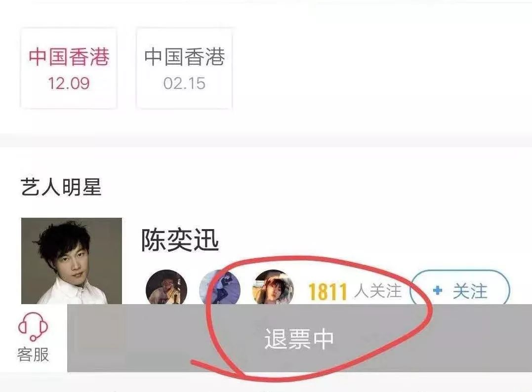
Task: Tap the plus icon in 关注 button
Action: pyautogui.click(x=438, y=291)
